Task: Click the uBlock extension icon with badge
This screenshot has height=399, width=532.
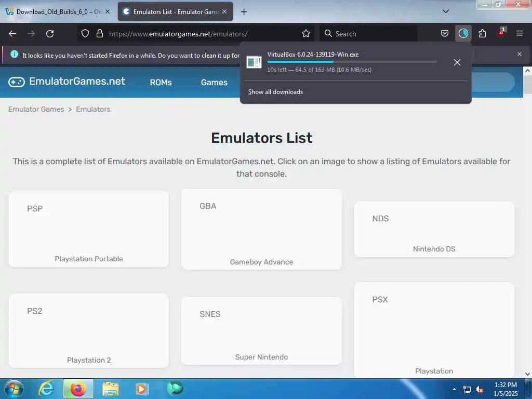Action: tap(501, 33)
